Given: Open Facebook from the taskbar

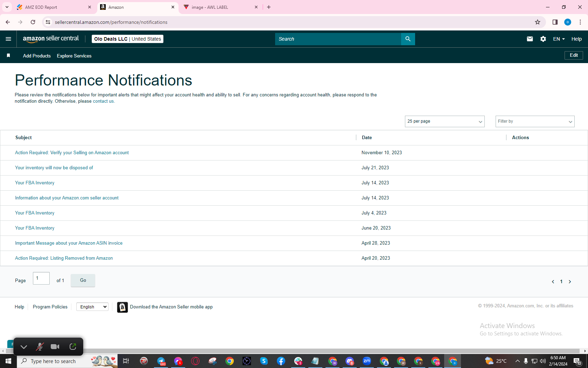Looking at the screenshot, I should [x=281, y=361].
